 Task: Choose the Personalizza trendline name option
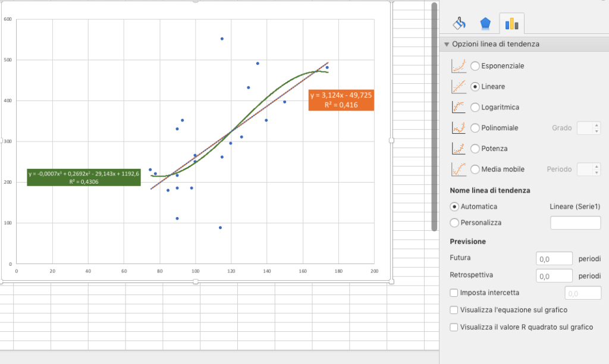click(x=454, y=222)
